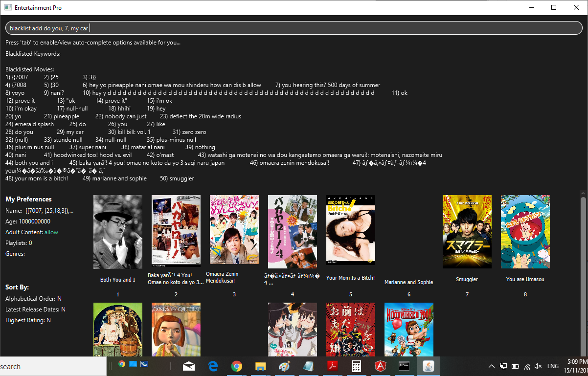The image size is (588, 376).
Task: Open red Japanese text movie poster
Action: pos(351,330)
